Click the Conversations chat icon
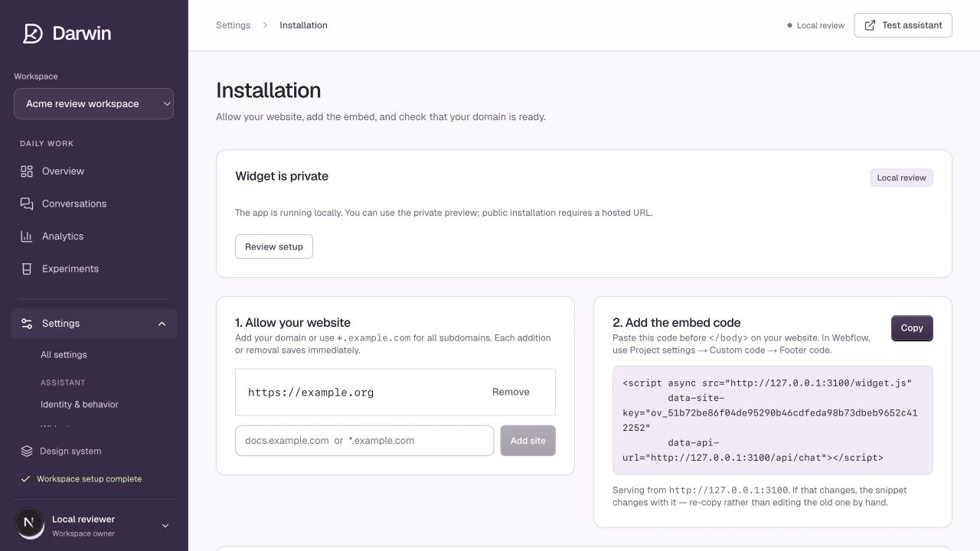 [27, 204]
